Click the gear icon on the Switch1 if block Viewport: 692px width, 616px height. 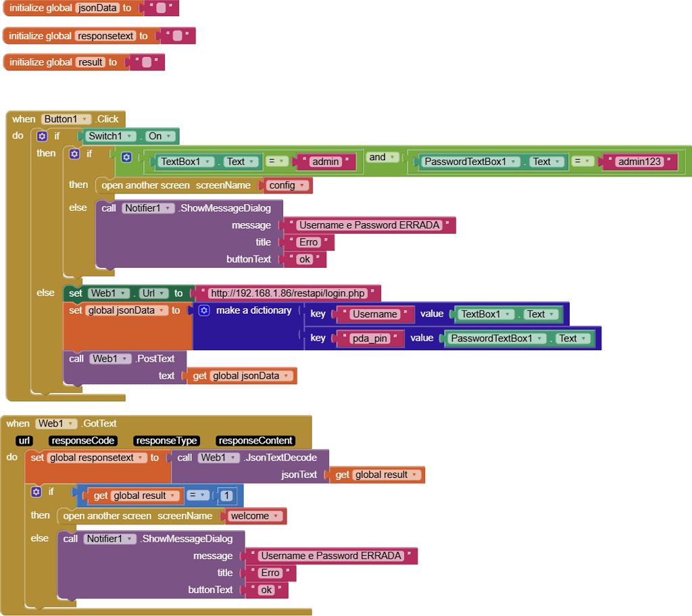[x=42, y=136]
